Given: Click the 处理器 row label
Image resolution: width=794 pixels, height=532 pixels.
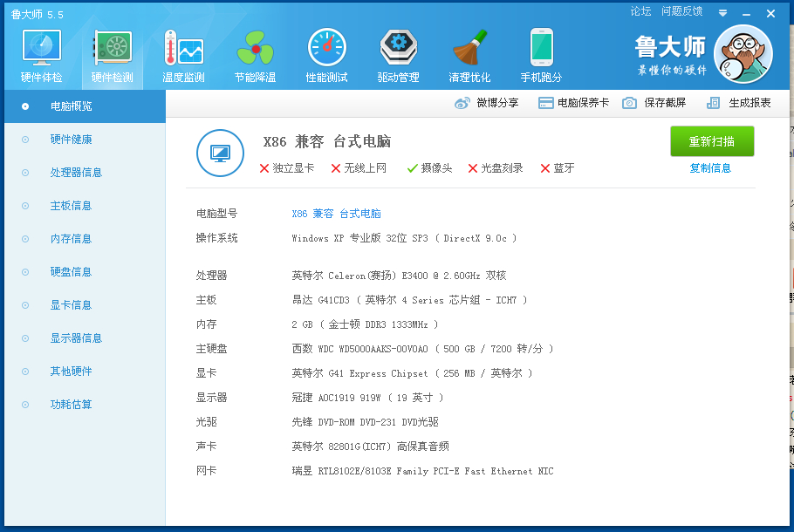Looking at the screenshot, I should click(x=212, y=276).
